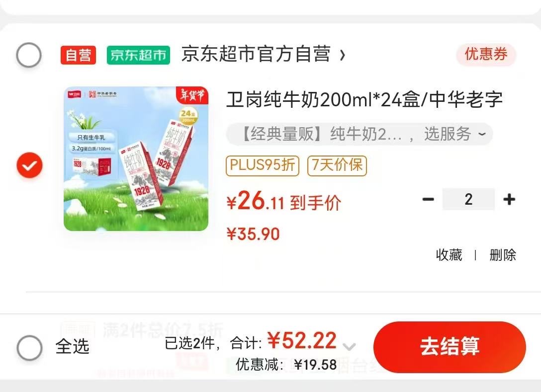Click the red 自营 badge

pos(79,55)
